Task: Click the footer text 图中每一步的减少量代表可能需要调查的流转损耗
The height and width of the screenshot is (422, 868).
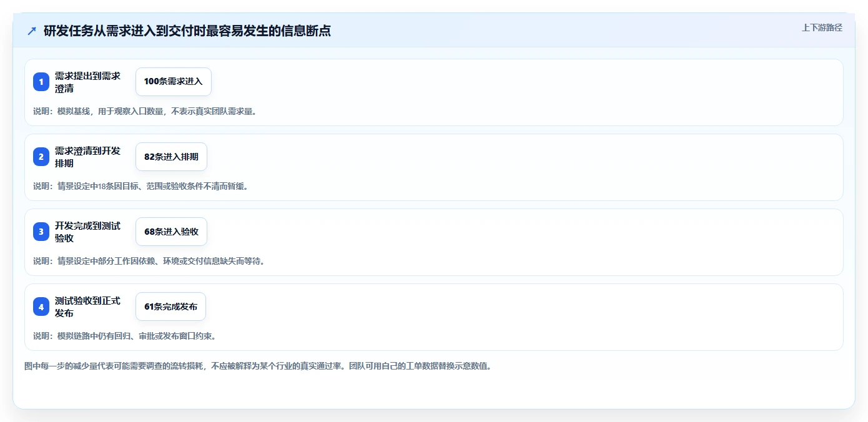Action: pyautogui.click(x=258, y=366)
